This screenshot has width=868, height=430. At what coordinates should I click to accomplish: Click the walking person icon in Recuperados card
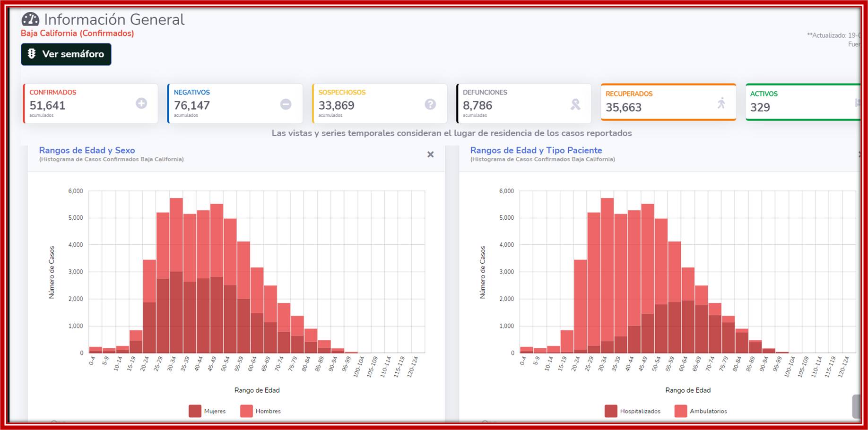pos(721,103)
